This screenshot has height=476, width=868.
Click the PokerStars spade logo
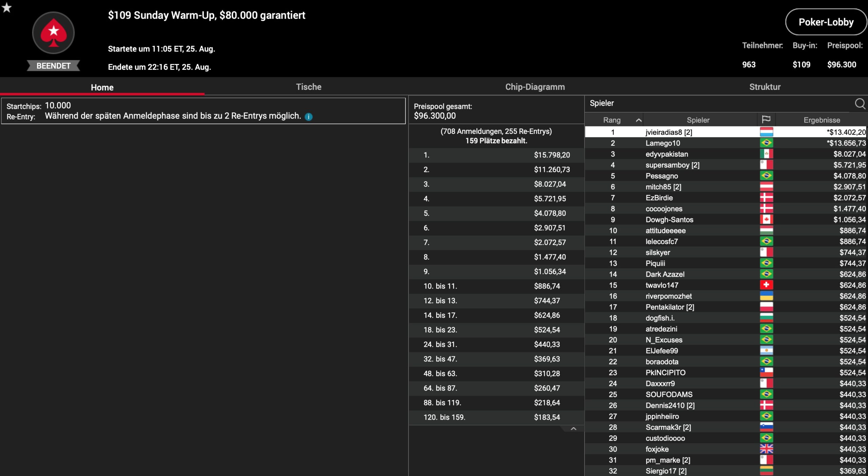click(53, 33)
